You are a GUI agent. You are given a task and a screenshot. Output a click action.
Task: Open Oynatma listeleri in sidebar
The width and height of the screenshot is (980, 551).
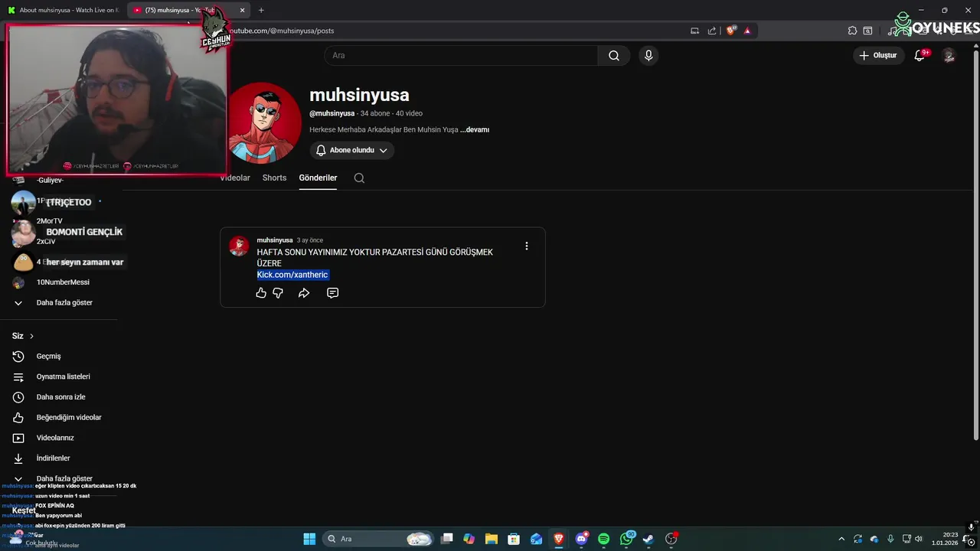64,377
